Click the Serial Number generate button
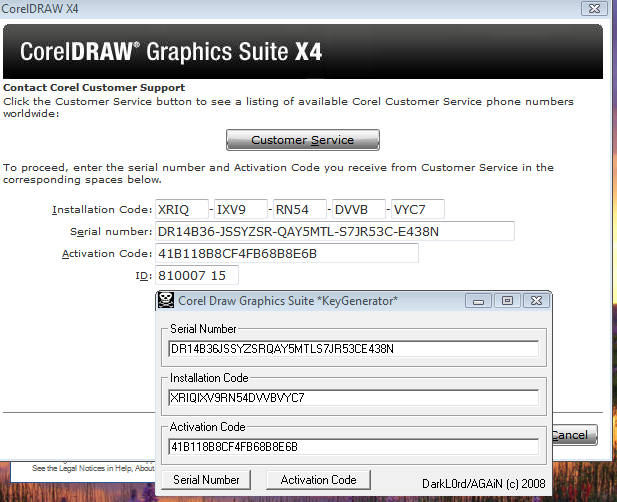The width and height of the screenshot is (617, 502). [x=206, y=480]
